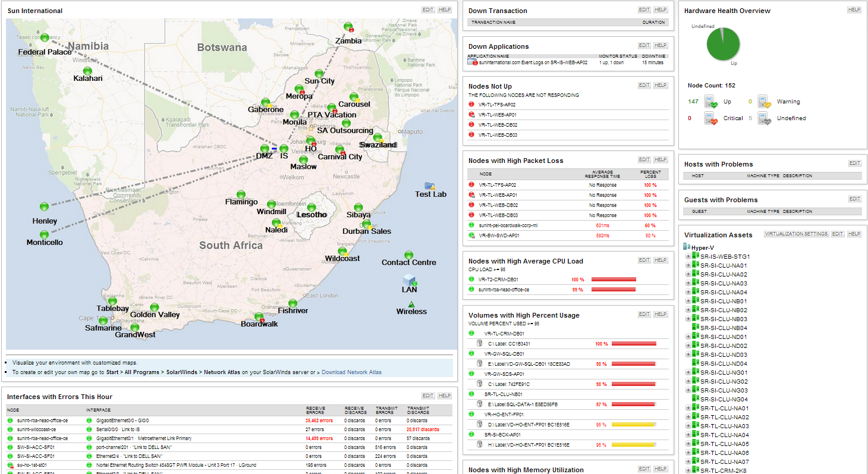Click the Warning status icon in Hardware Health
Image resolution: width=868 pixels, height=474 pixels.
click(765, 102)
